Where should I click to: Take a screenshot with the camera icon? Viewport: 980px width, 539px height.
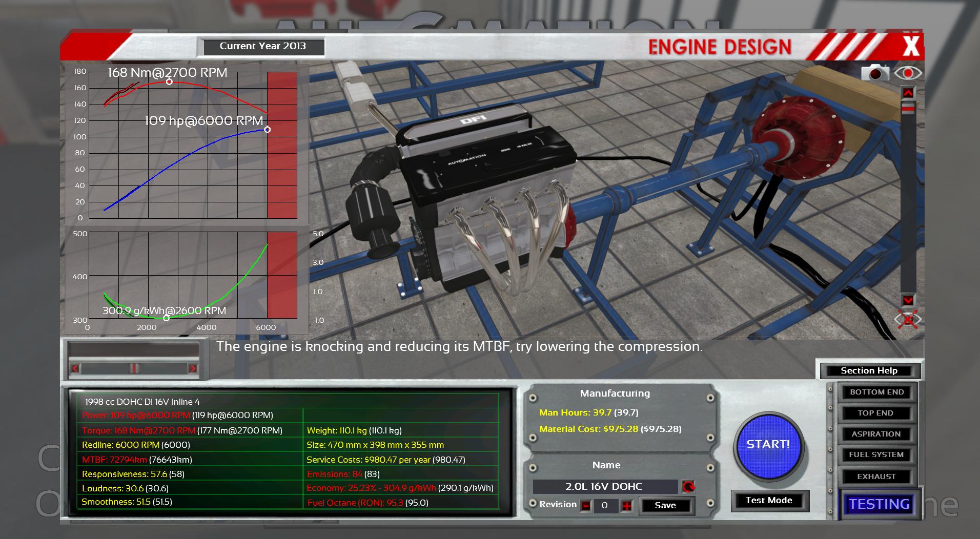875,73
